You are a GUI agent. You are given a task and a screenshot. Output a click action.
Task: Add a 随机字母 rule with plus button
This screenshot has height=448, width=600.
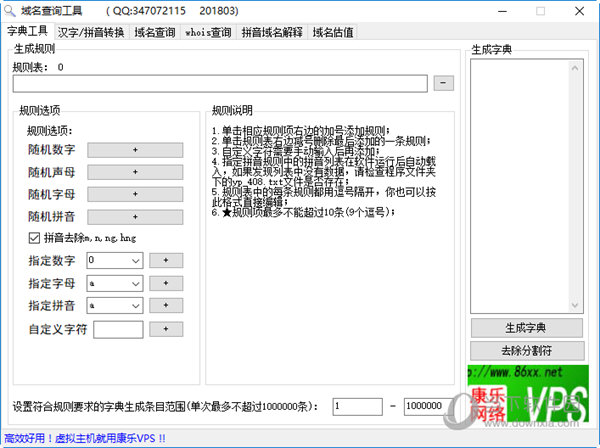point(135,194)
